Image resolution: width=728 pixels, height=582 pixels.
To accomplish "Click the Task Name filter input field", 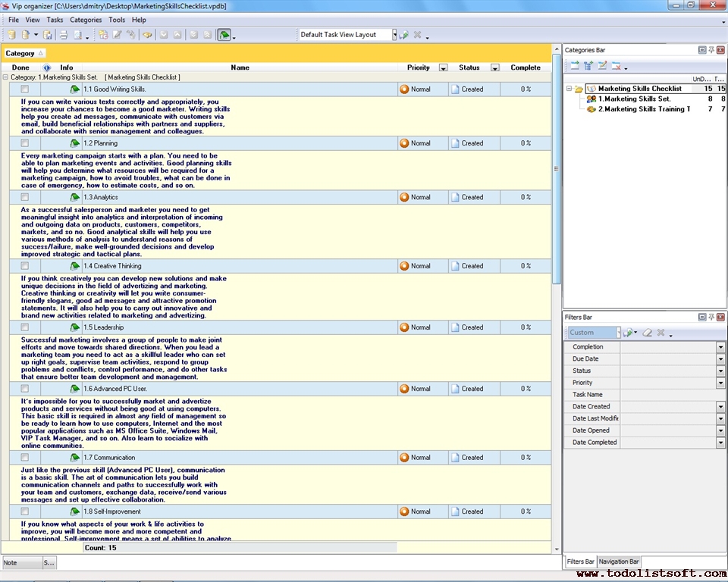I will 672,395.
